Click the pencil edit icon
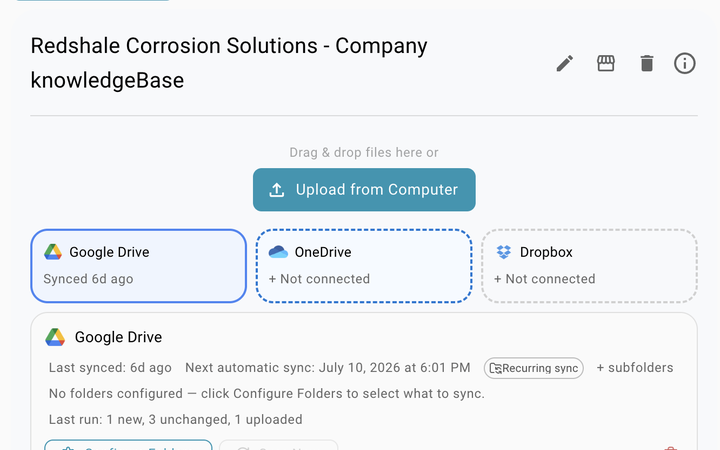Viewport: 720px width, 450px height. click(x=565, y=63)
